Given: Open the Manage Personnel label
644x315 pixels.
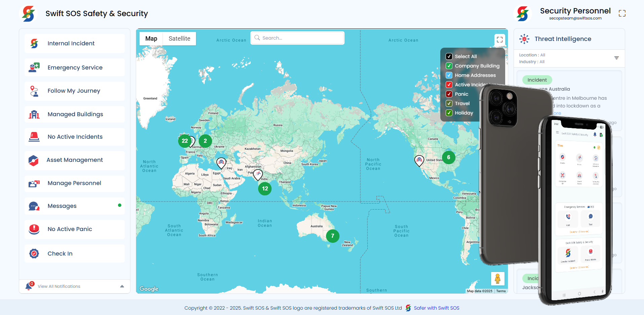Looking at the screenshot, I should [x=74, y=183].
